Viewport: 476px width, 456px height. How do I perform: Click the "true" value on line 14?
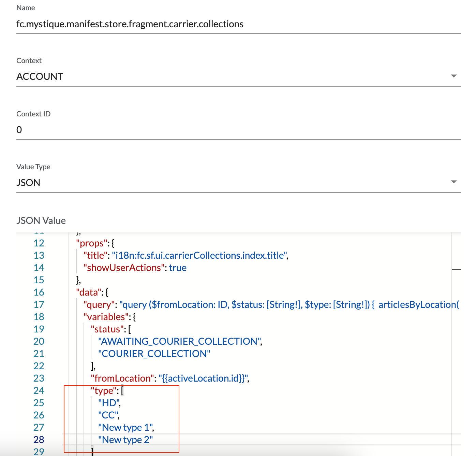tap(178, 268)
